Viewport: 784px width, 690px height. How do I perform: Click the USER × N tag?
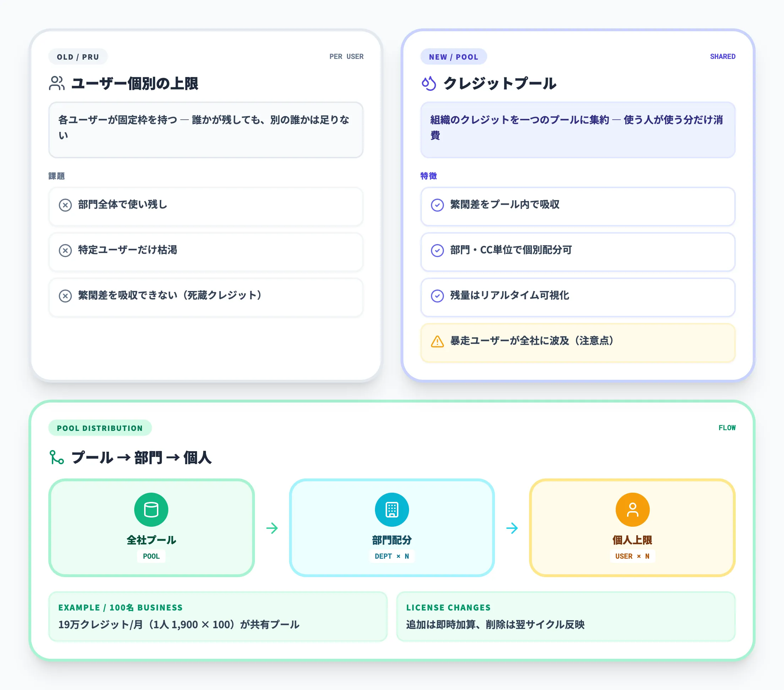(x=632, y=556)
